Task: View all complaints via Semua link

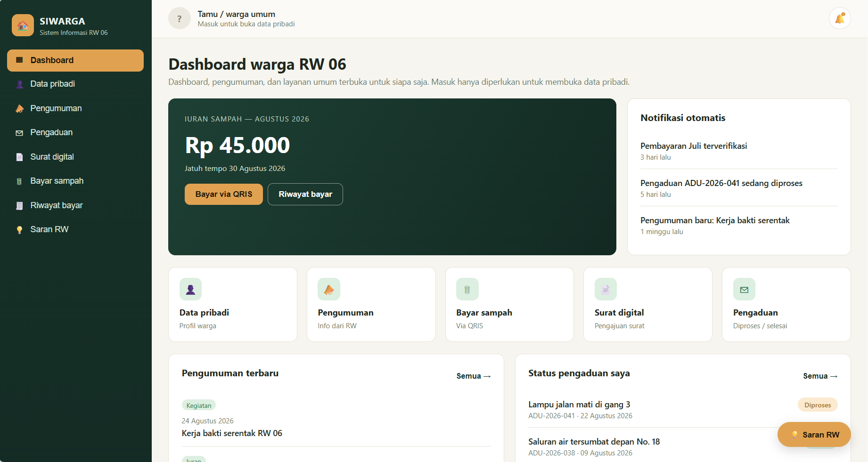Action: [x=820, y=376]
